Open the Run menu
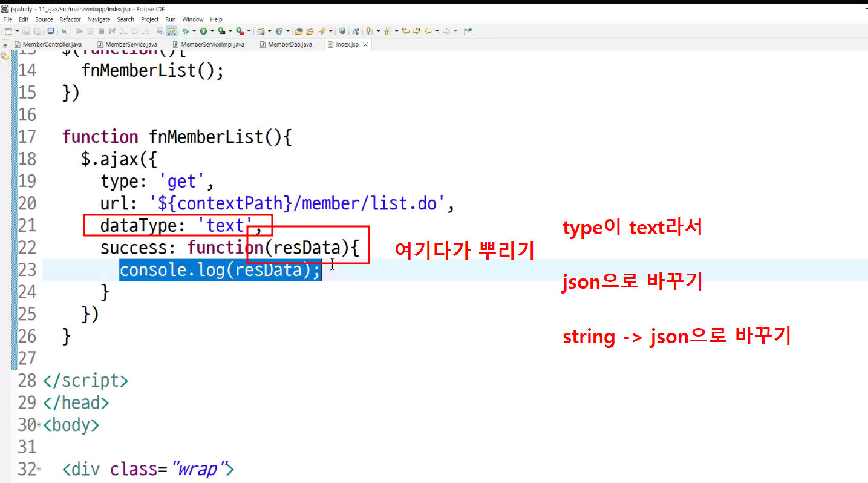This screenshot has height=483, width=868. (171, 19)
